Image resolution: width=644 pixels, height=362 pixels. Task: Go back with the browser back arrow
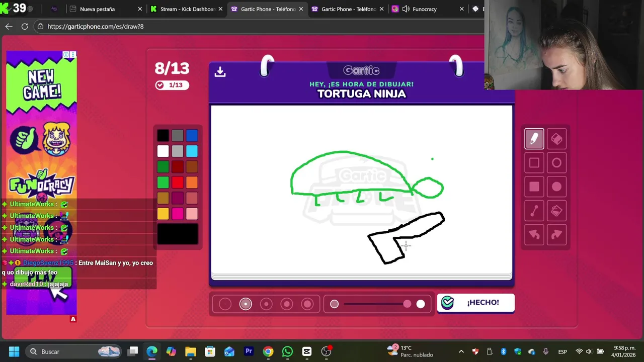pos(9,26)
